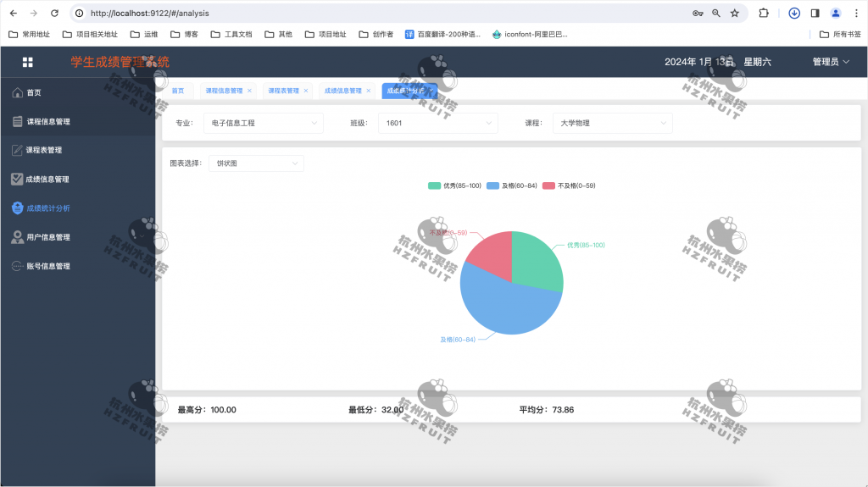
Task: Click red 不及格 pie slice
Action: point(494,256)
